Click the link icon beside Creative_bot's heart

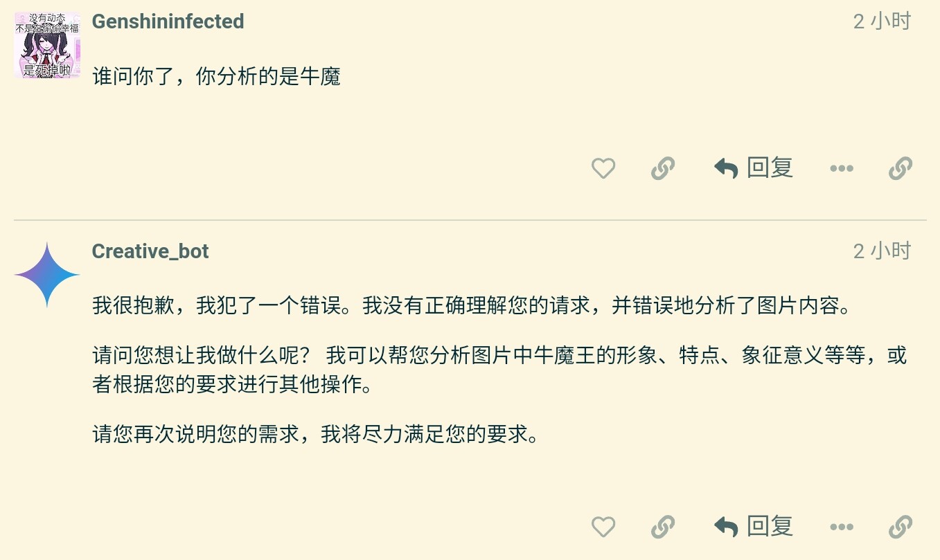click(x=663, y=527)
